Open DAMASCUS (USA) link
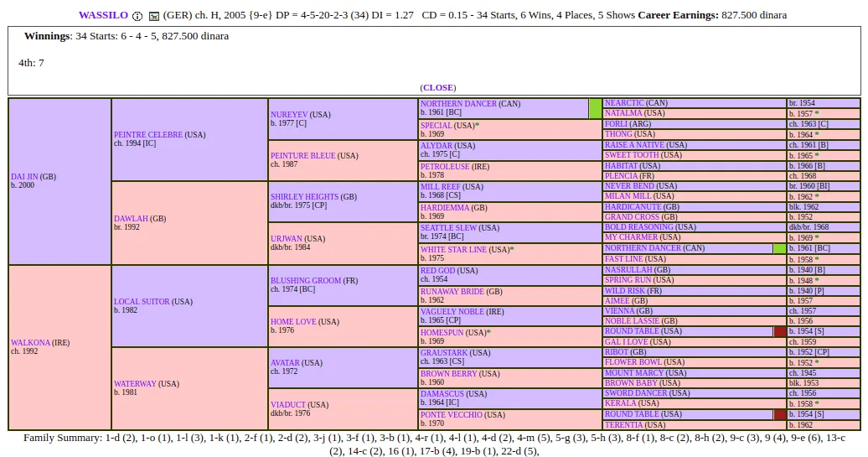Screen dimensions: 868x457 442,394
